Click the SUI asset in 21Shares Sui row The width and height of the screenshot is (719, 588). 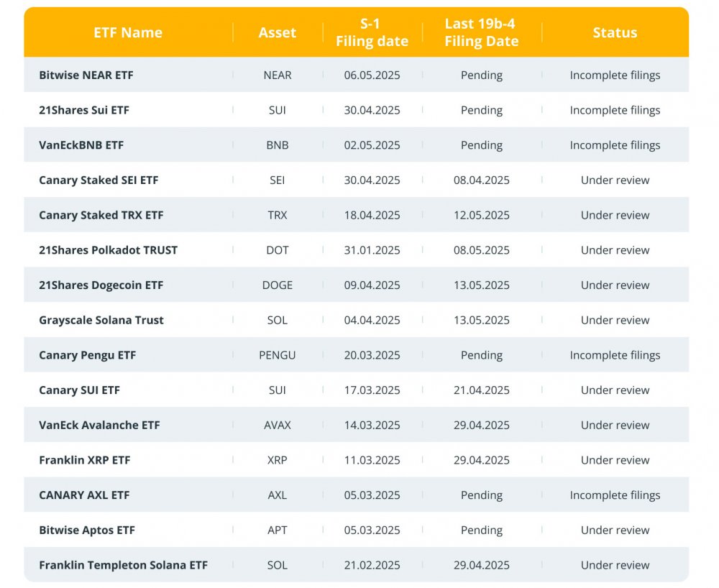278,110
